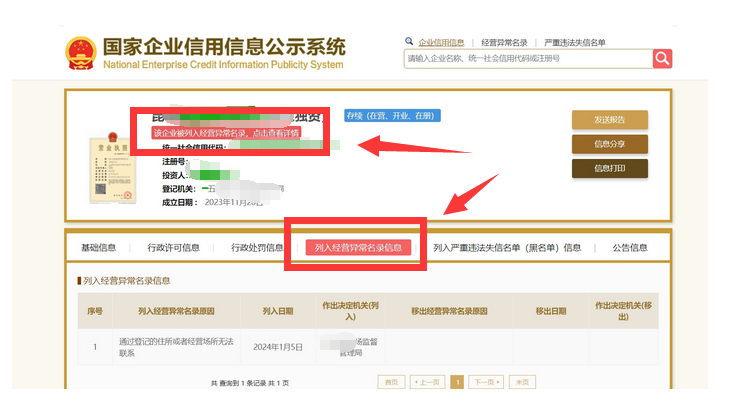Viewport: 738px width, 396px height.
Task: Select the 列入经营异常名录信息 tab
Action: coord(358,248)
